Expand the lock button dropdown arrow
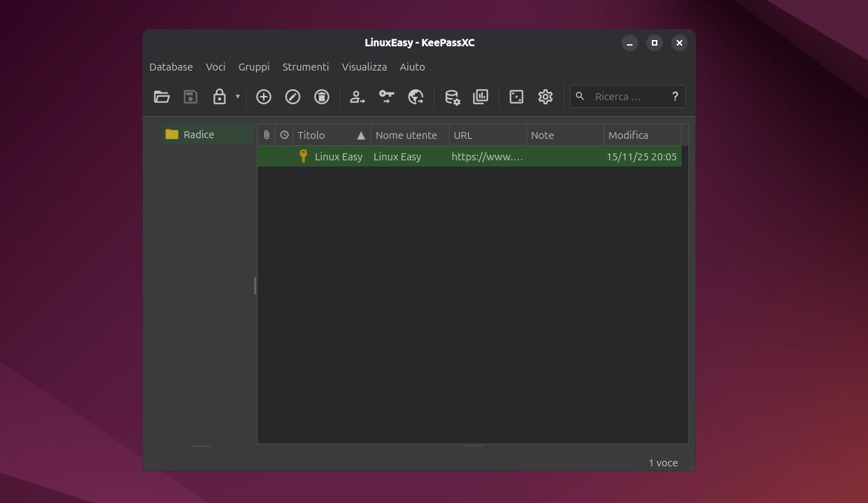Screen dimensions: 868x503 (238, 97)
